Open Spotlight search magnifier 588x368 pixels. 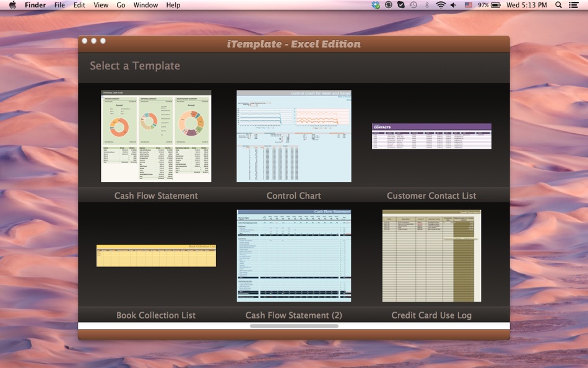coord(558,5)
